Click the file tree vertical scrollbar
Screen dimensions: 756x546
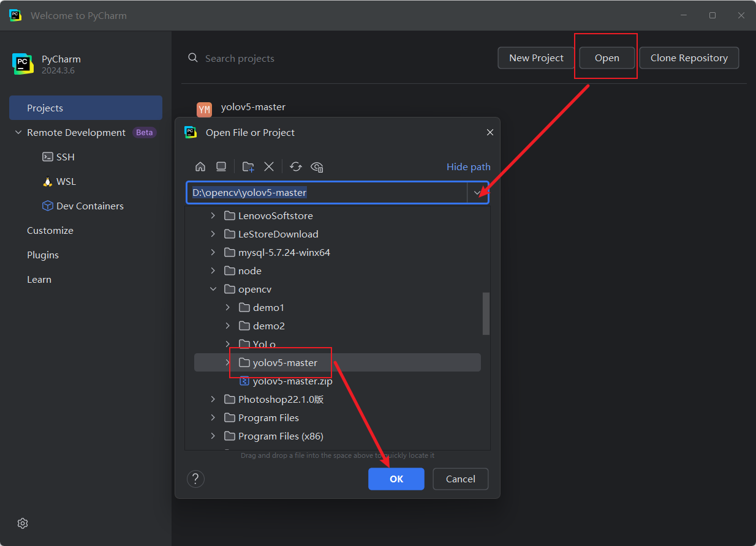(486, 313)
